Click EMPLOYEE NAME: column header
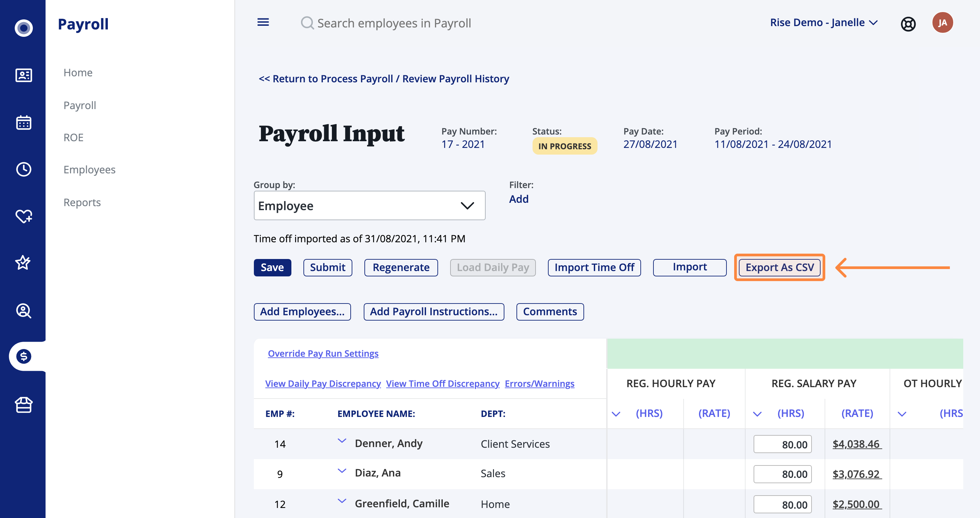The image size is (980, 518). pyautogui.click(x=376, y=414)
